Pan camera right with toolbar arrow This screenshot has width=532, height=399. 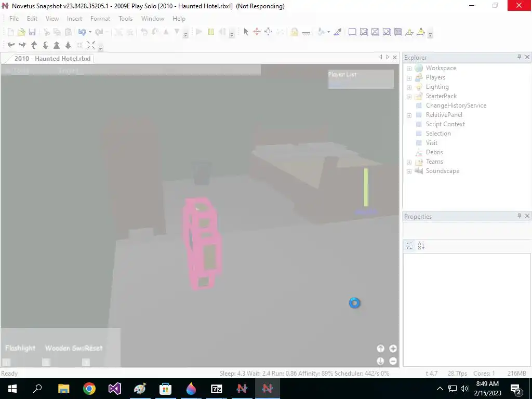tap(22, 45)
